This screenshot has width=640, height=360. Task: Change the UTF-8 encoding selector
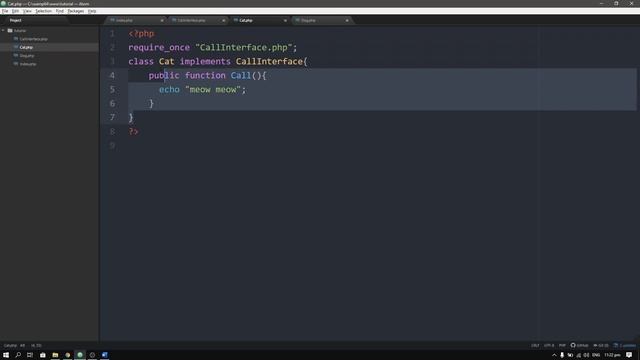549,346
